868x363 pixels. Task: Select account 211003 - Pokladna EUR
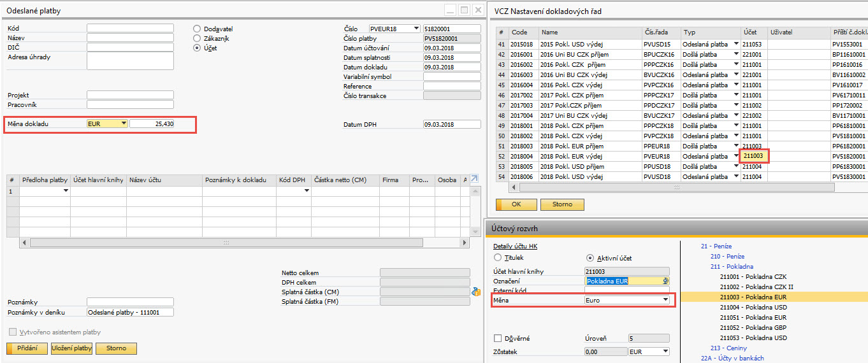[753, 297]
